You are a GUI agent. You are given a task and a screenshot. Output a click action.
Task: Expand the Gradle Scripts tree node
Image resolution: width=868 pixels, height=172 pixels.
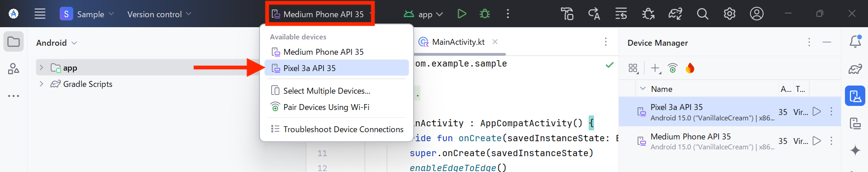tap(41, 84)
